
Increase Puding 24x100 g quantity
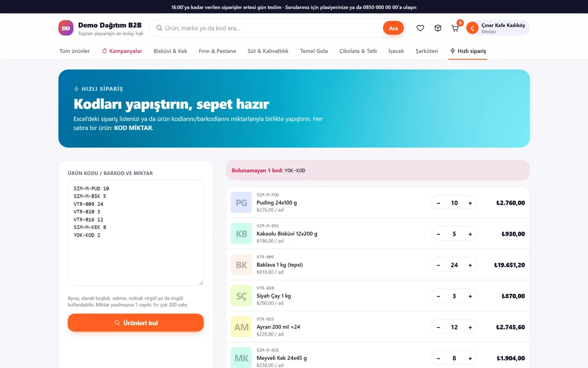(470, 203)
